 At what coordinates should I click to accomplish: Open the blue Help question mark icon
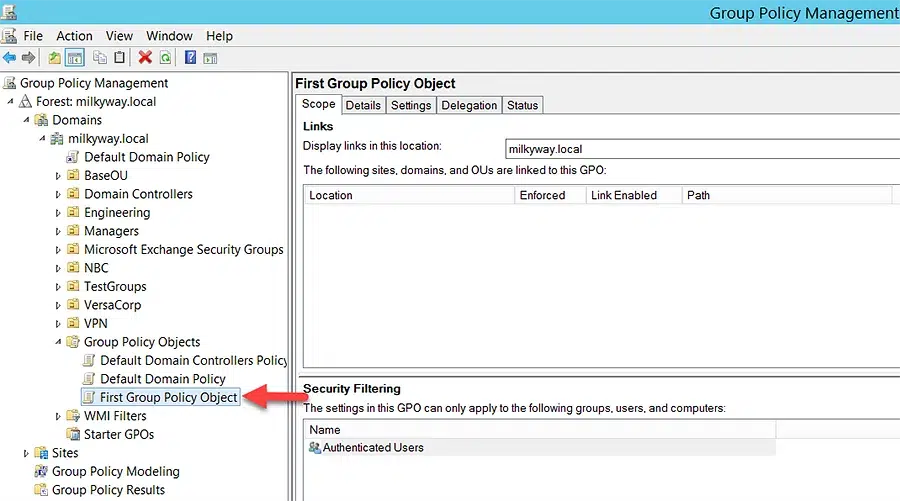(x=191, y=57)
